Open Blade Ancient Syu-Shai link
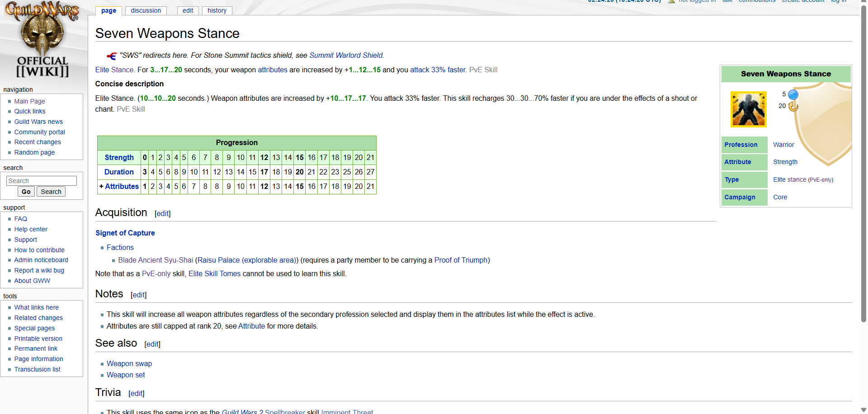Screen dimensions: 868x414 click(156, 260)
